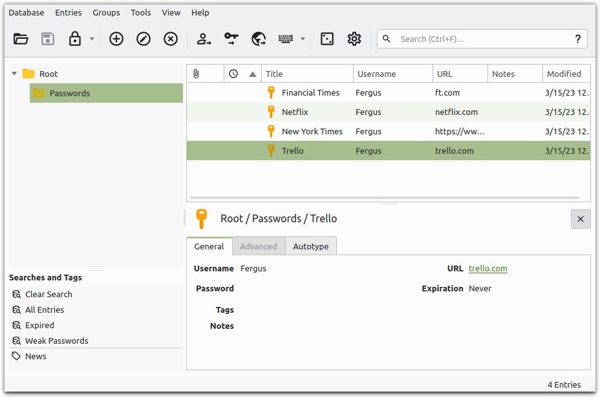
Task: Click large key icon in preview header
Action: coord(201,219)
